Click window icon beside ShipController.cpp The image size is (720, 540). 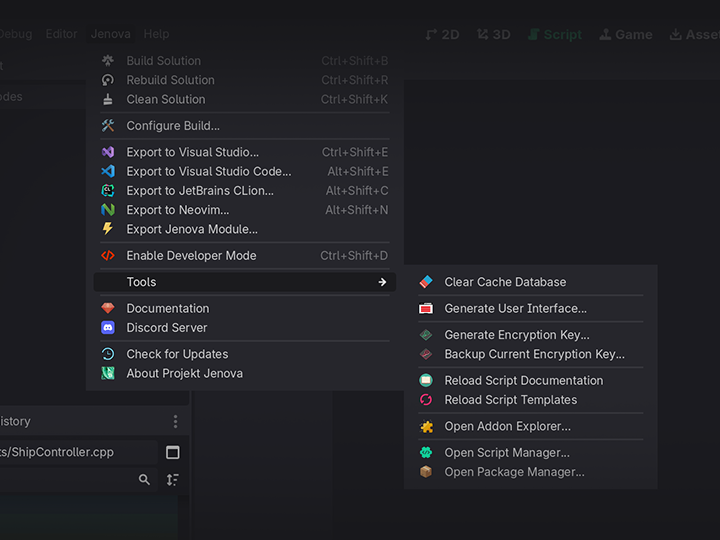[x=173, y=452]
